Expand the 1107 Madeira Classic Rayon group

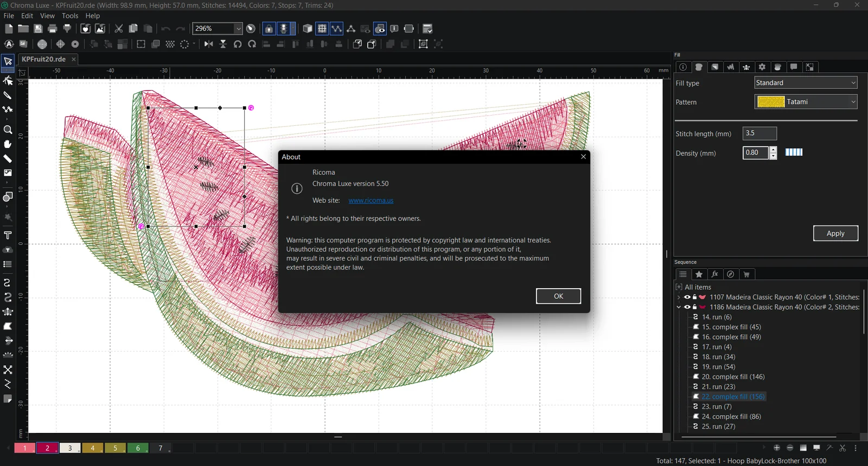pos(679,297)
